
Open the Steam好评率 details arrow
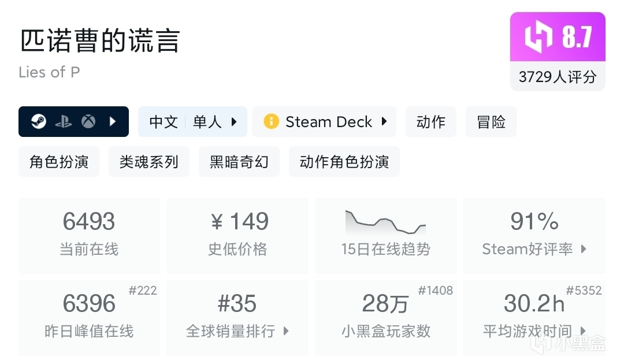point(584,249)
